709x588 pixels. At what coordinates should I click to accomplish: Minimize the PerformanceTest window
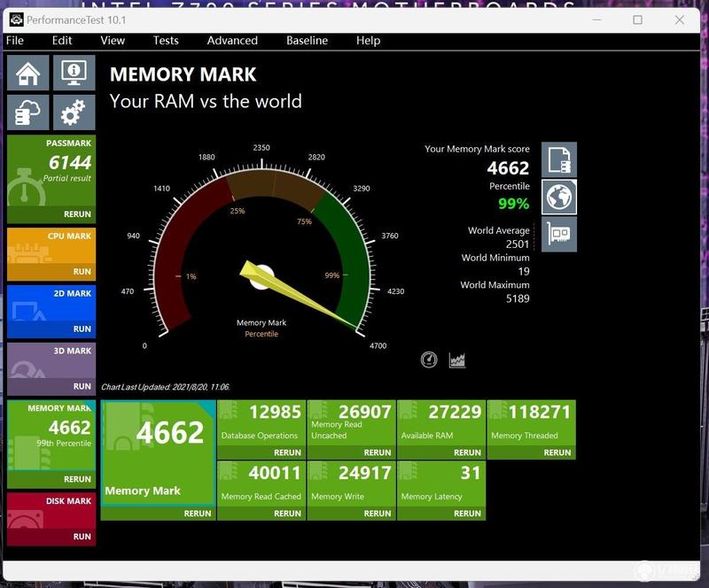[596, 19]
